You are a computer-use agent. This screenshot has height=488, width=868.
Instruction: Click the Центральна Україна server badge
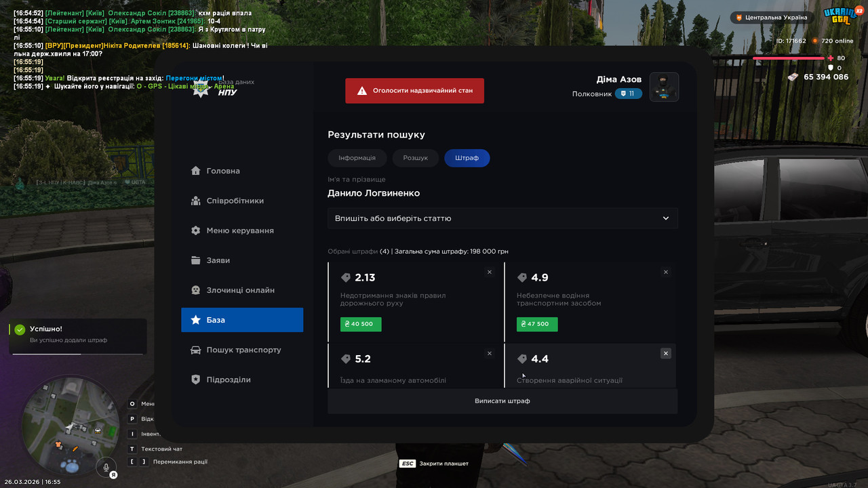pos(772,18)
